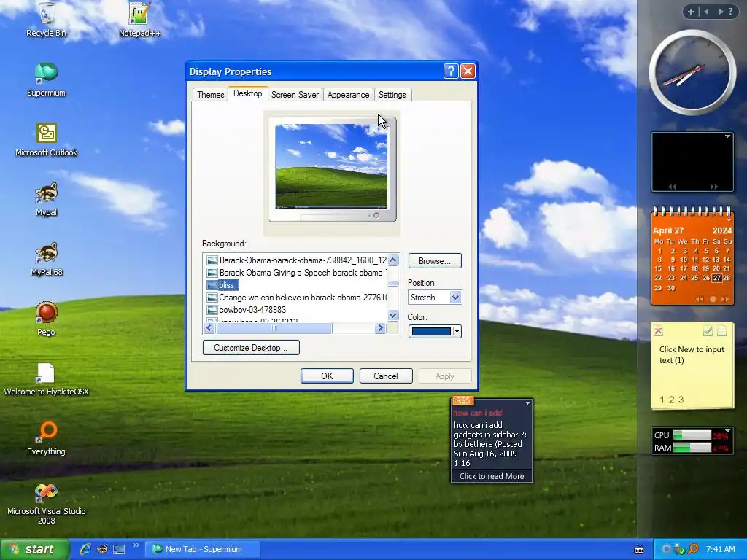The width and height of the screenshot is (747, 560).
Task: Click the sidebar add gadget plus icon
Action: coord(690,12)
